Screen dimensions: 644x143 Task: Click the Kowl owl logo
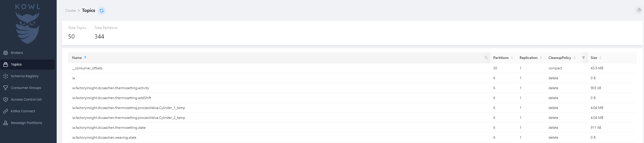(27, 24)
